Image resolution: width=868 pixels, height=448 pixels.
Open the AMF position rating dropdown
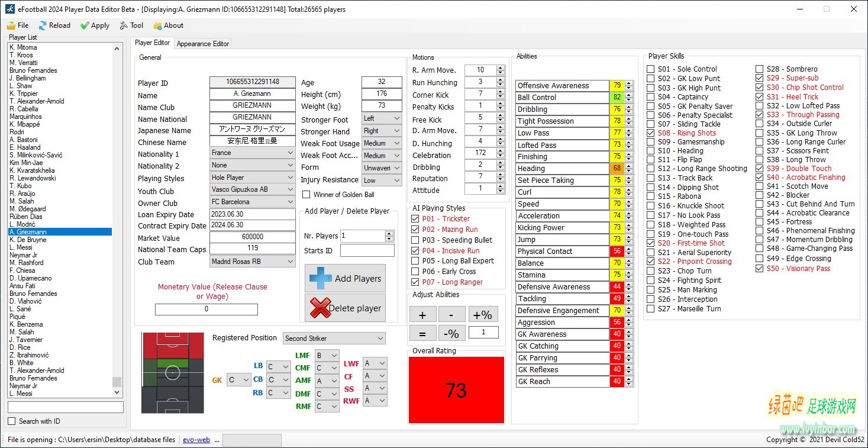coord(327,381)
